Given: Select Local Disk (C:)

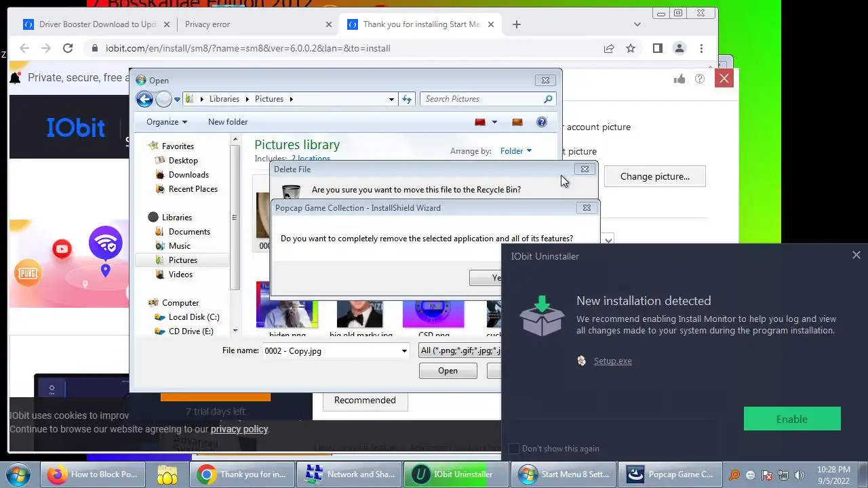Looking at the screenshot, I should (x=193, y=317).
